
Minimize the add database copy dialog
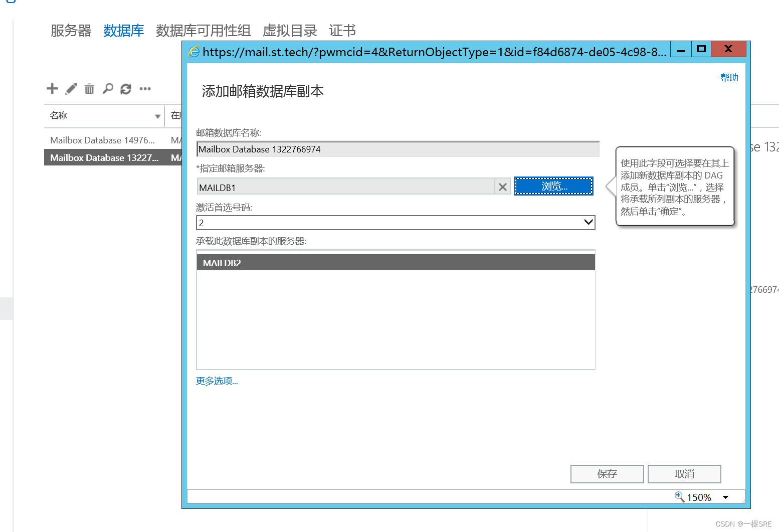click(681, 50)
